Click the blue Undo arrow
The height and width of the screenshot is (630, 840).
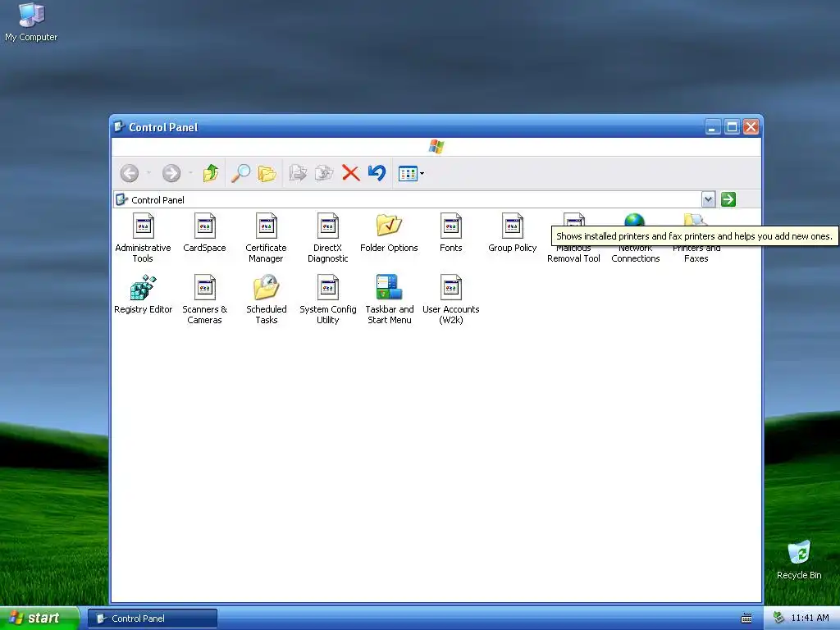(x=377, y=173)
